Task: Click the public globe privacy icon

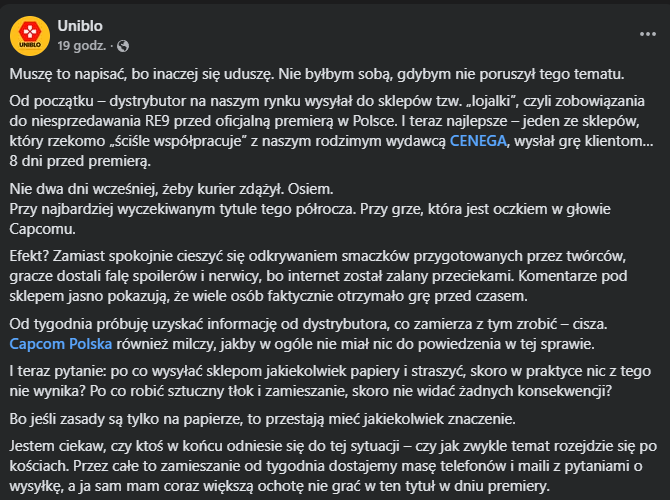Action: click(123, 45)
